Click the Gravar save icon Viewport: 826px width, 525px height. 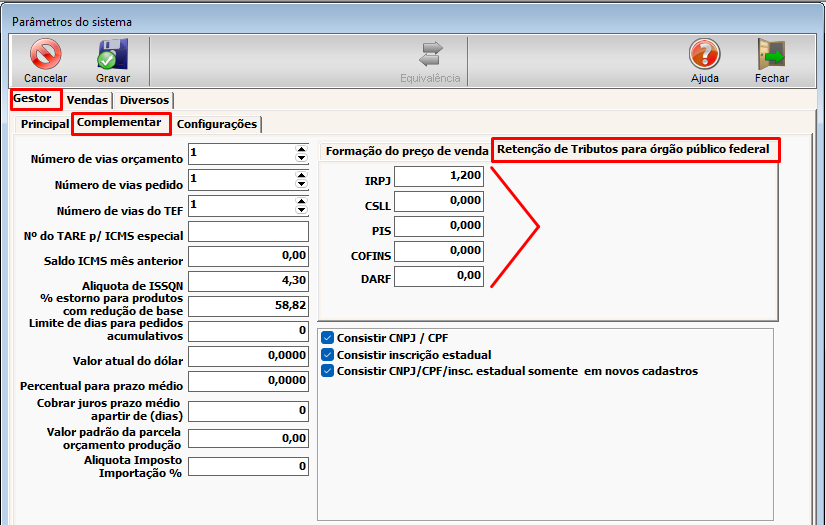coord(112,55)
